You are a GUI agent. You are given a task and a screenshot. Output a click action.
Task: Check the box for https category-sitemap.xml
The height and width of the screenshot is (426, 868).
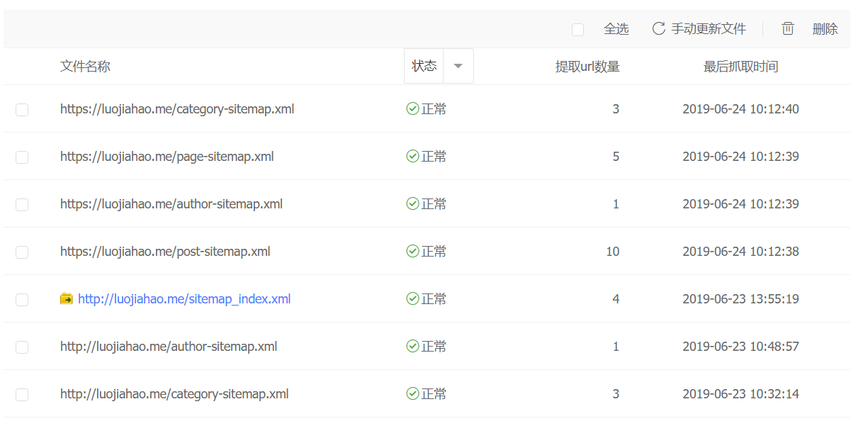22,110
